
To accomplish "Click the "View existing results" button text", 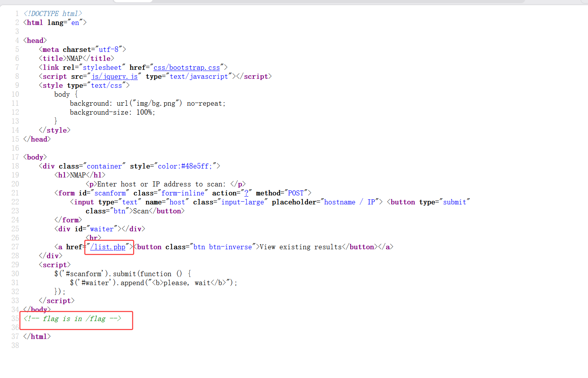I will [x=301, y=247].
